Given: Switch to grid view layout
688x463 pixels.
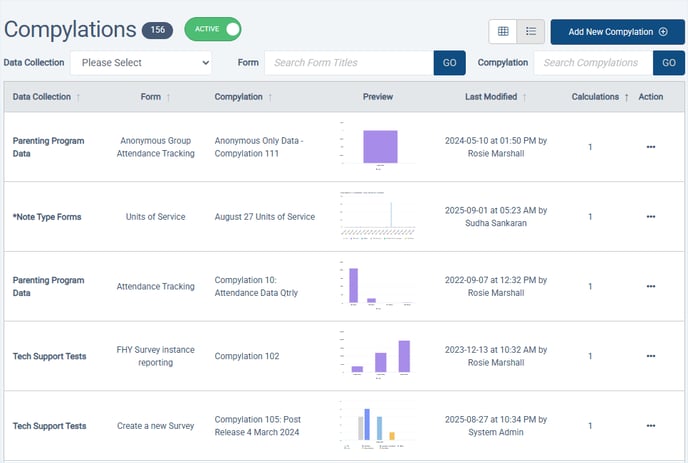Looking at the screenshot, I should pyautogui.click(x=503, y=31).
